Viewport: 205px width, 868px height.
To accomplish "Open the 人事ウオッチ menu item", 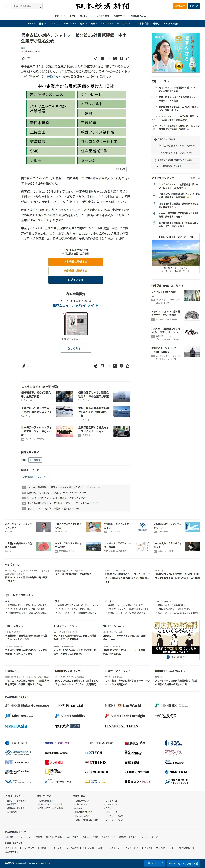I will 120,16.
